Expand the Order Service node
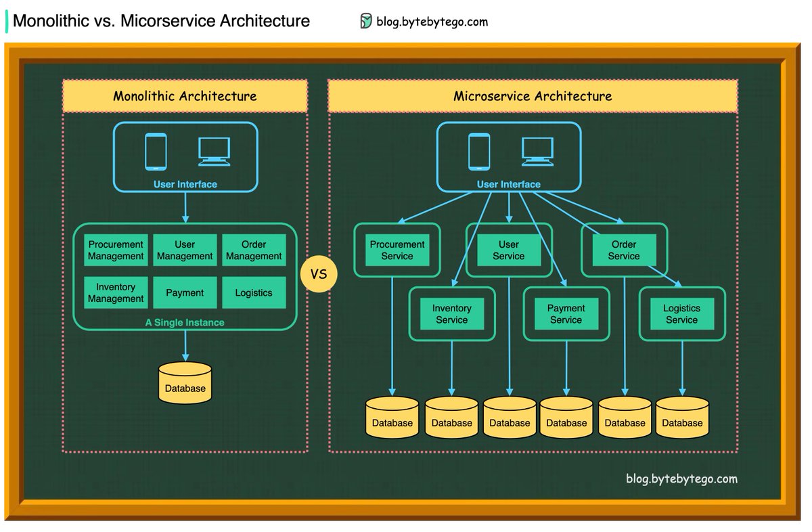This screenshot has height=532, width=812. [x=624, y=250]
